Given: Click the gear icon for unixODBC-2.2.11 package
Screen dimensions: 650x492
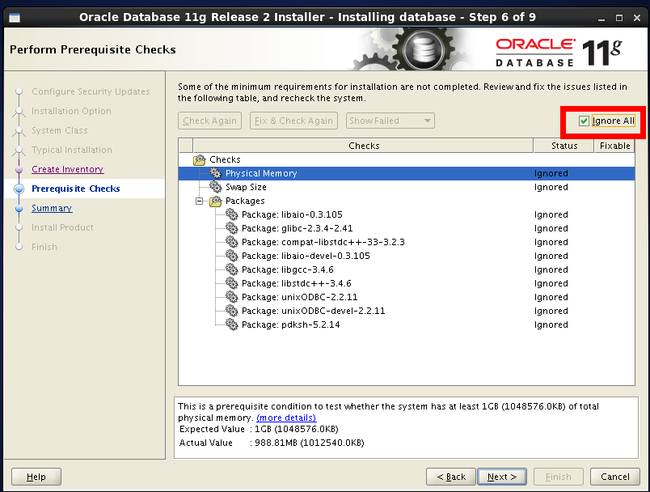Looking at the screenshot, I should (232, 297).
